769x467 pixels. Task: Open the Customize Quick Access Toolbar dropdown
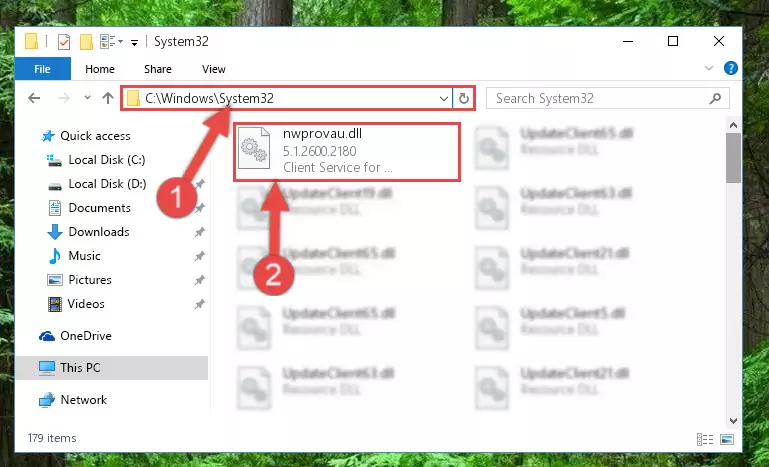coord(134,43)
